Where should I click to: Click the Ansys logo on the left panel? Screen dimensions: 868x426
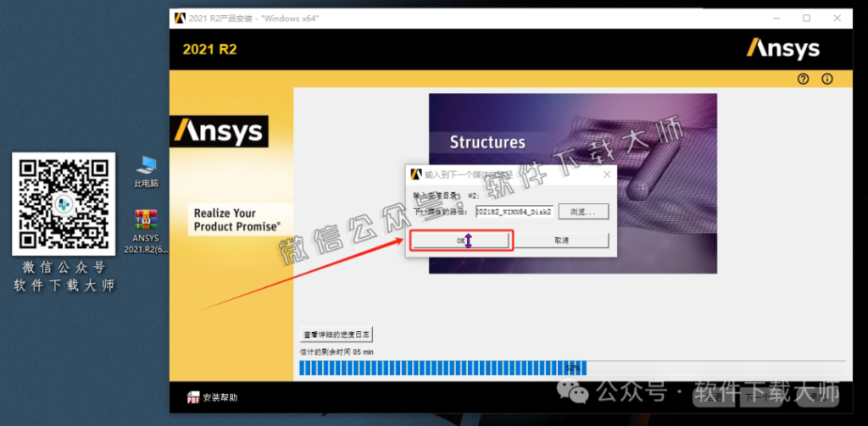pos(220,131)
